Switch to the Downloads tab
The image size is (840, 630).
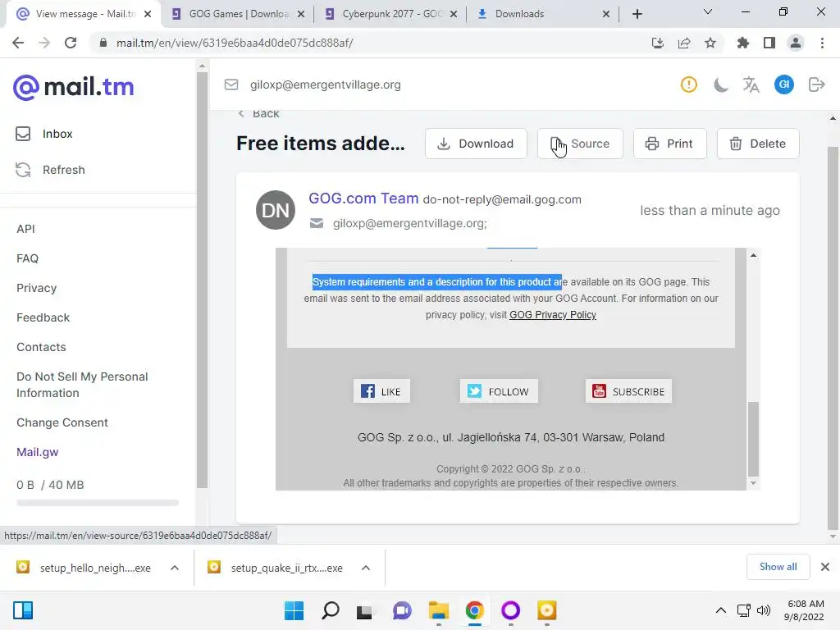(541, 14)
